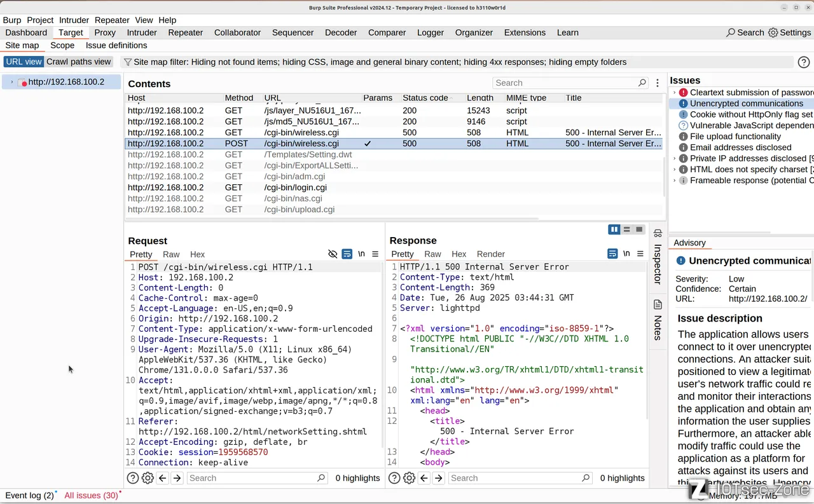Select the Email addresses disclosed issue
The height and width of the screenshot is (504, 814).
[741, 147]
